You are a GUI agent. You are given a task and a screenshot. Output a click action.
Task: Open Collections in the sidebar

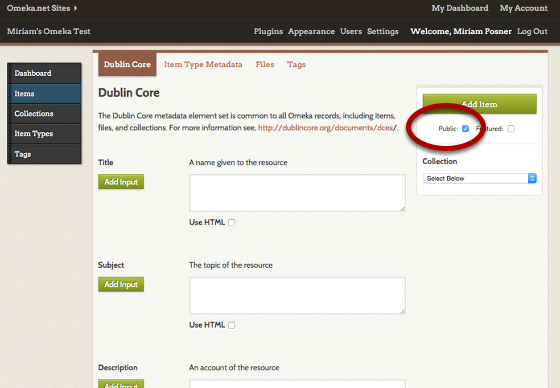44,114
